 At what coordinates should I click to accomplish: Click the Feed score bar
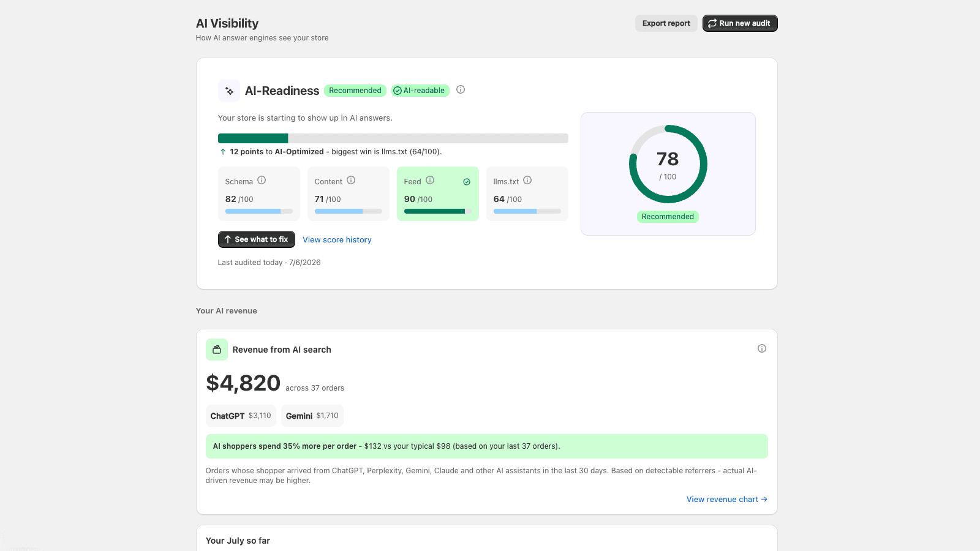click(438, 211)
